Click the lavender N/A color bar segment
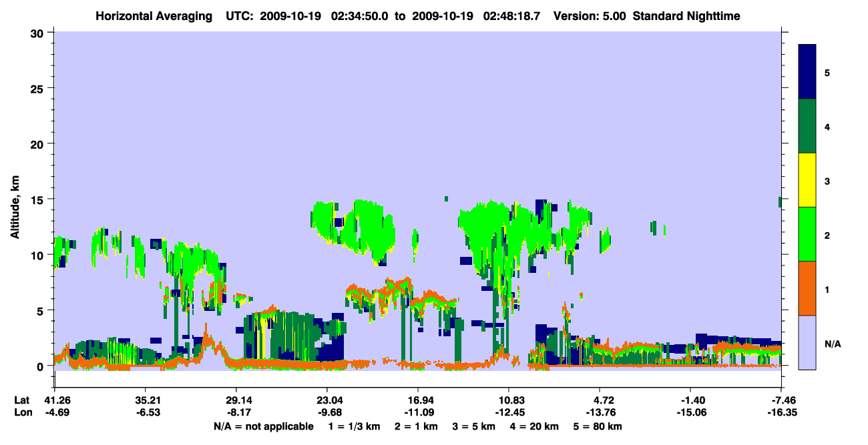868x445 pixels. coord(807,342)
